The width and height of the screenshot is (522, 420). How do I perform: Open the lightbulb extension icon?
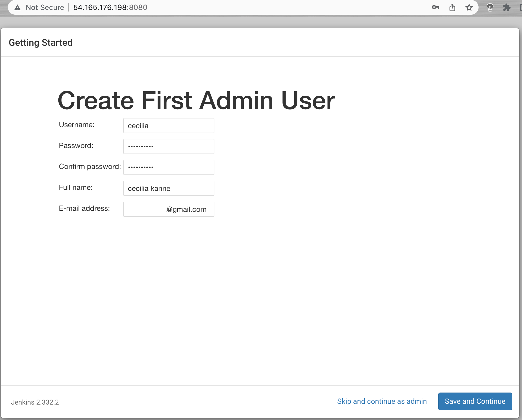490,7
